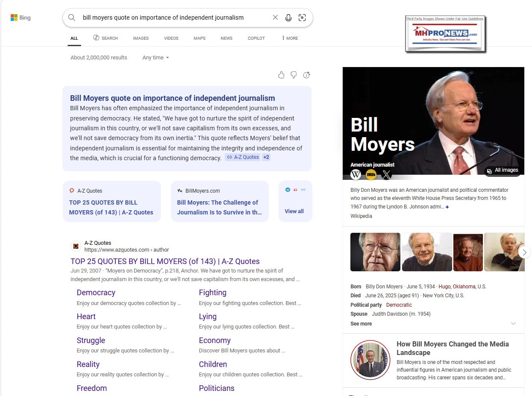Click the A-Z Quotes favicon in result
This screenshot has width=532, height=396.
coord(76,246)
